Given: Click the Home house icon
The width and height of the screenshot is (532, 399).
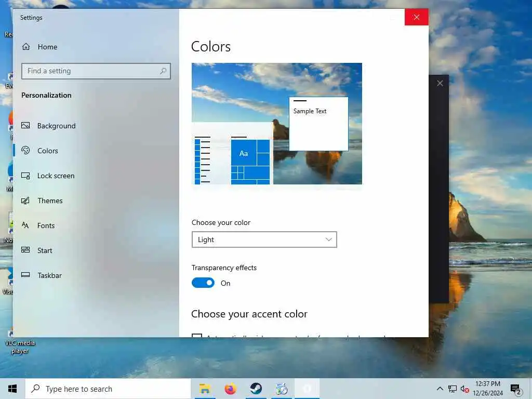Looking at the screenshot, I should point(26,47).
